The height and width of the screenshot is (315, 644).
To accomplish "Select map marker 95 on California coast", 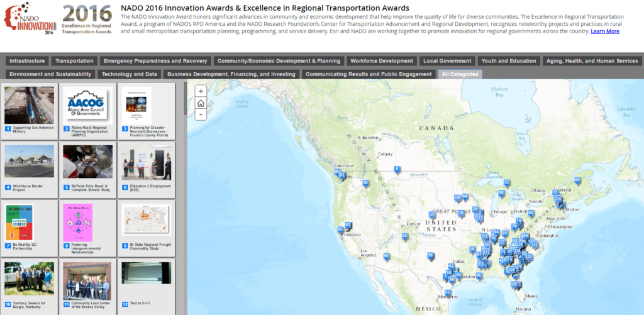I will (340, 230).
